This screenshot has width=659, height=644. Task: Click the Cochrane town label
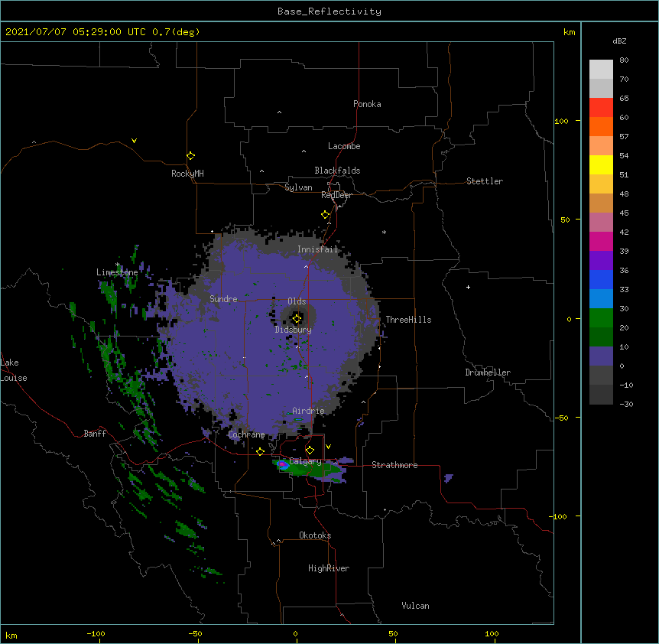246,434
